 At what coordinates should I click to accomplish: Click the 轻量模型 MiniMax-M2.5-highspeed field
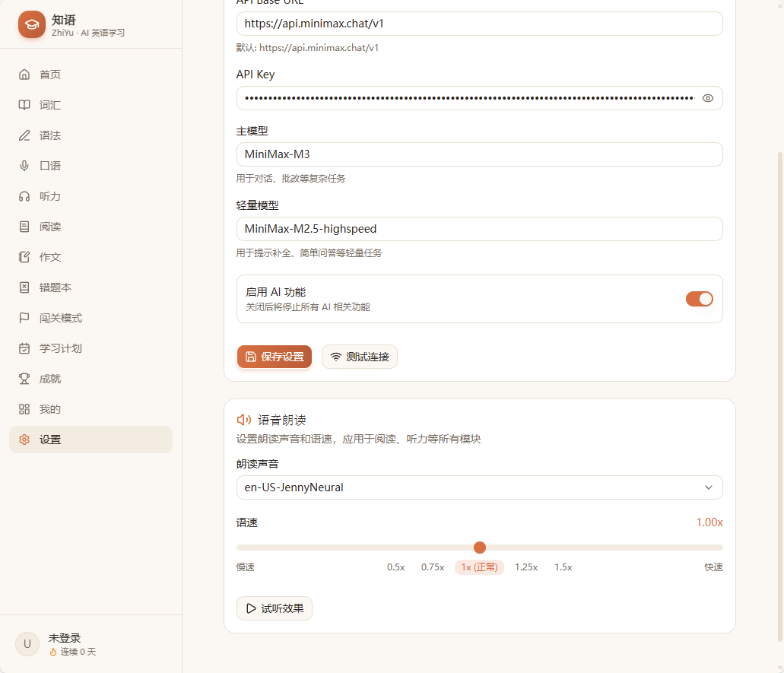pos(479,229)
